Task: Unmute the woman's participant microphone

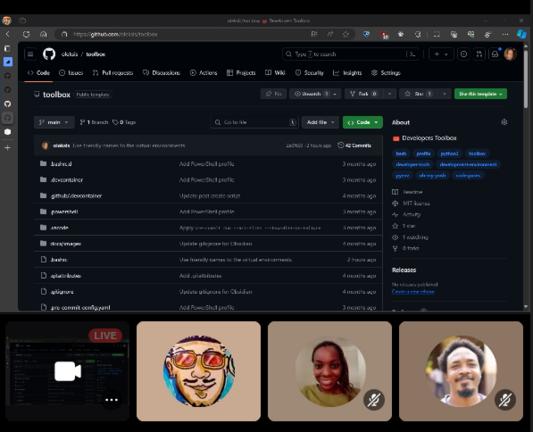Action: [x=374, y=400]
